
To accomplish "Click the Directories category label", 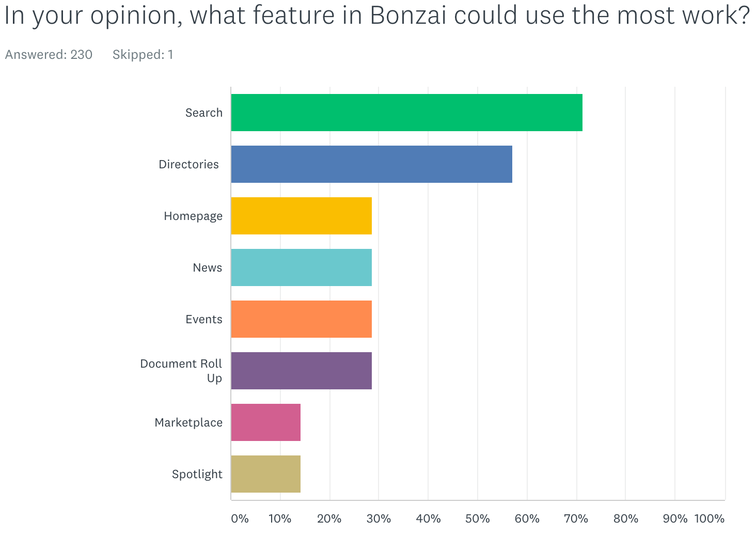I will tap(189, 164).
